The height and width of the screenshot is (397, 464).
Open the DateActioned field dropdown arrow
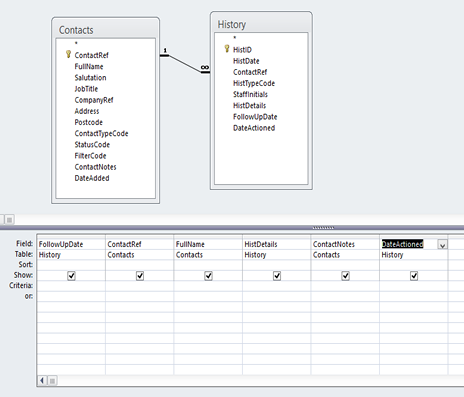coord(442,245)
